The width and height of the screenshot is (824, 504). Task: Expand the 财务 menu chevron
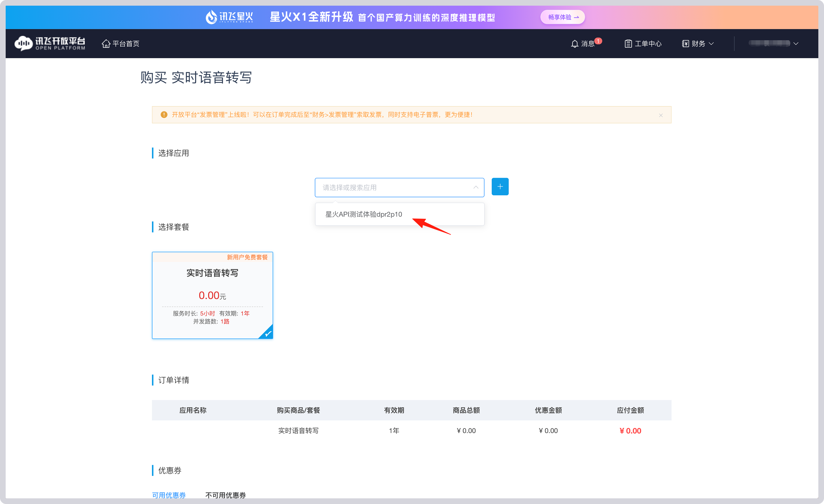click(711, 44)
